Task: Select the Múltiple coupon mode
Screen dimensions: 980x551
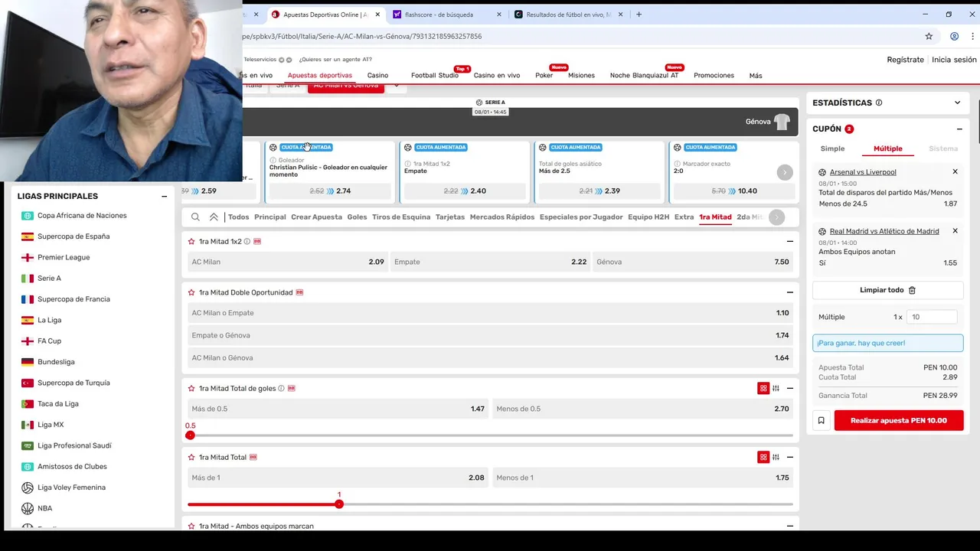Action: [888, 148]
